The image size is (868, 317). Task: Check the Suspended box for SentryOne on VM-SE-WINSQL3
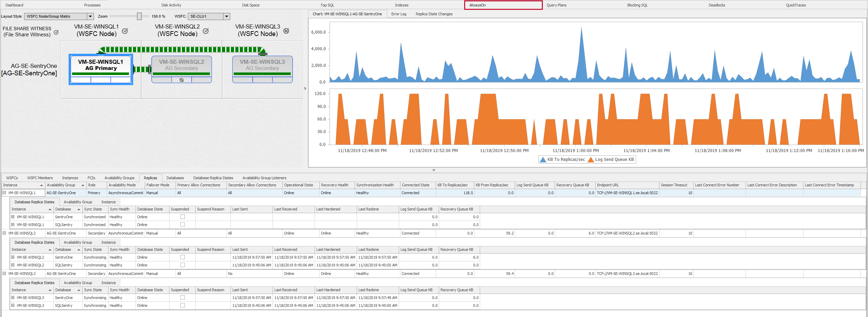(x=183, y=297)
